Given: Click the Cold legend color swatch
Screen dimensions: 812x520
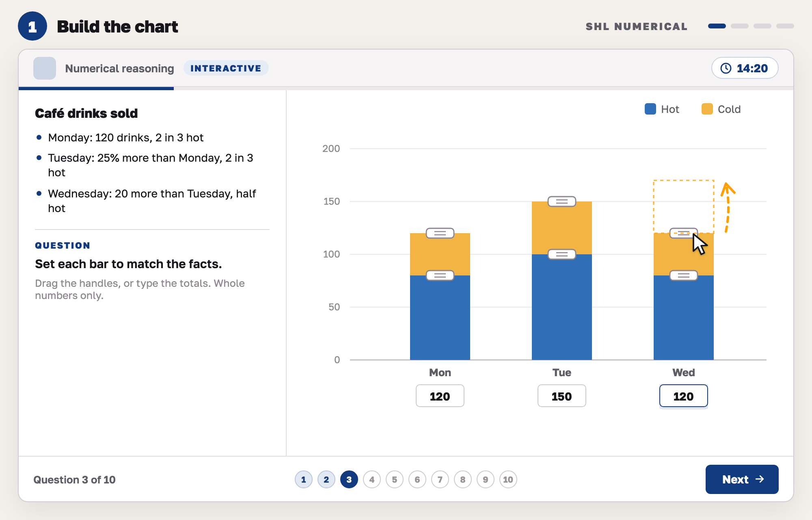Looking at the screenshot, I should pos(707,109).
